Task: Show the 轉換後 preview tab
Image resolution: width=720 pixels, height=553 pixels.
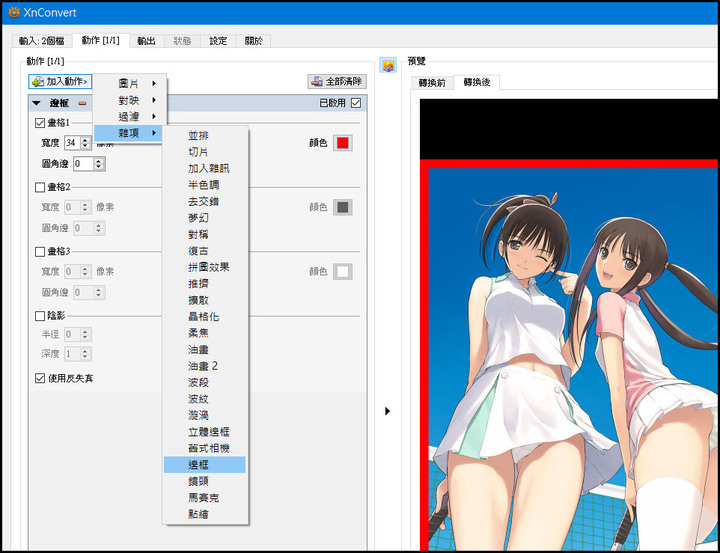Action: (x=477, y=82)
